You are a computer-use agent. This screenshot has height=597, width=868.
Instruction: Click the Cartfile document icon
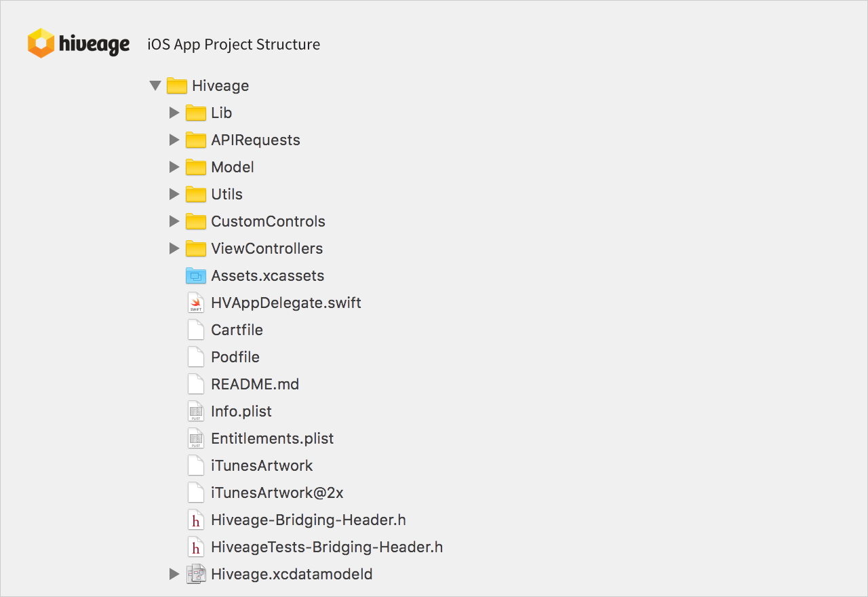(196, 330)
